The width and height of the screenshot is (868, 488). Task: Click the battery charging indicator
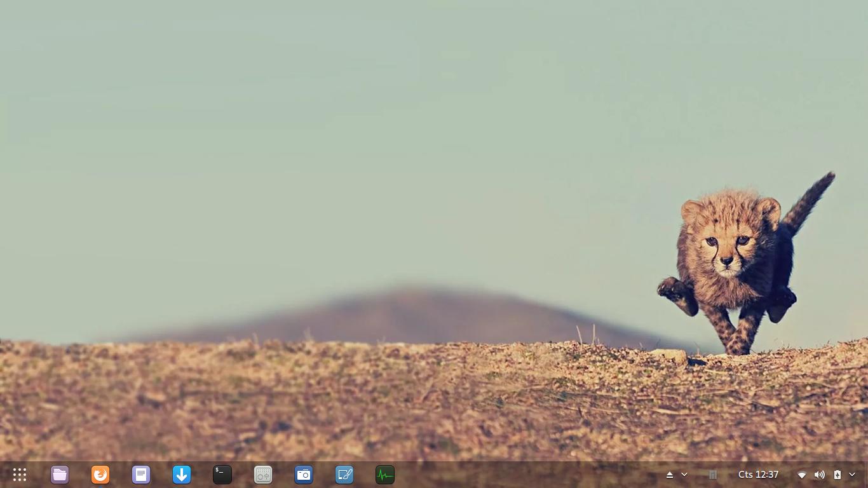837,475
